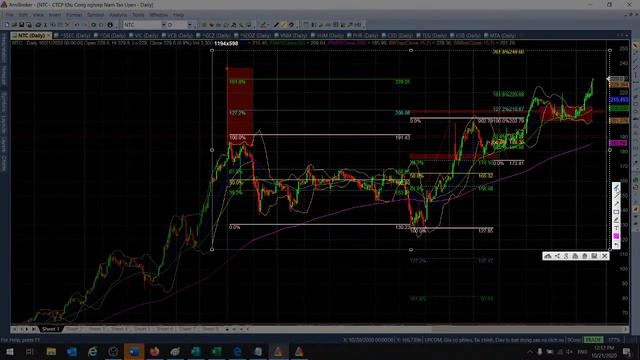Image resolution: width=640 pixels, height=360 pixels.
Task: Open the Analysis menu
Action: coord(118,15)
